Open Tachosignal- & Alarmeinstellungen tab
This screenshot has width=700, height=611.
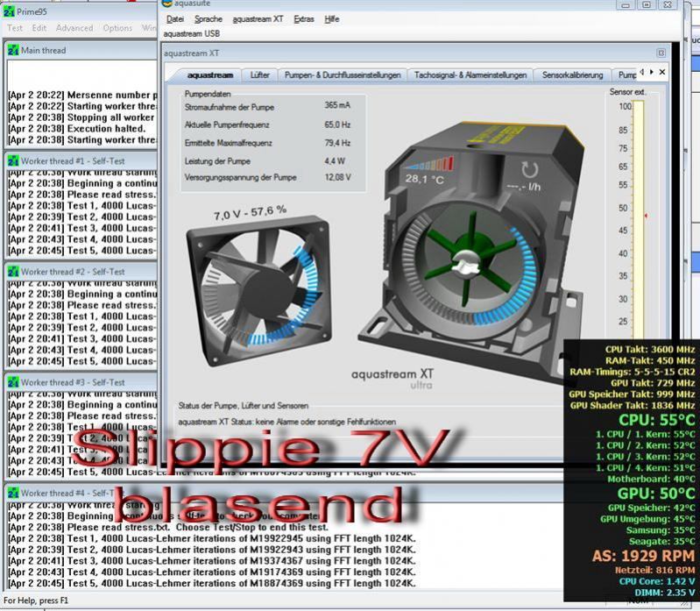[470, 75]
